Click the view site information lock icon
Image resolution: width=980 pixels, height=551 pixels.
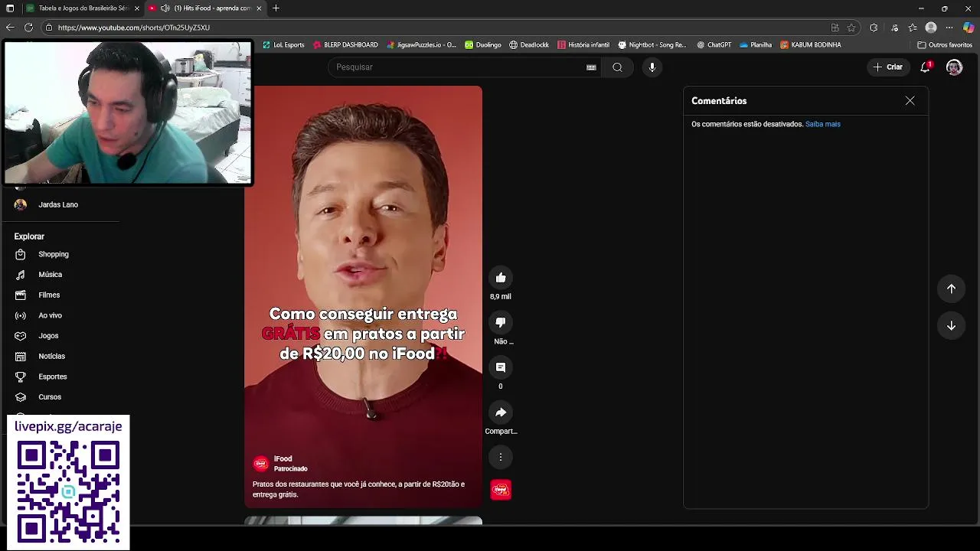pos(49,28)
